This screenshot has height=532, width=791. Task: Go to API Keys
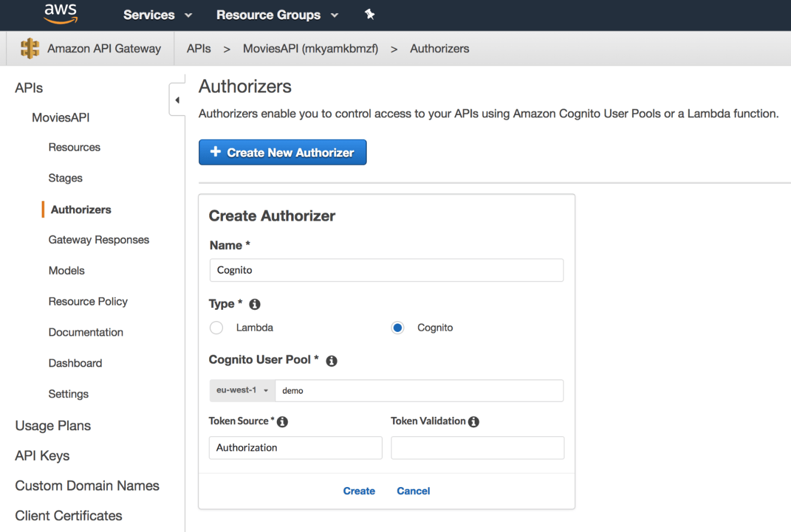click(42, 456)
